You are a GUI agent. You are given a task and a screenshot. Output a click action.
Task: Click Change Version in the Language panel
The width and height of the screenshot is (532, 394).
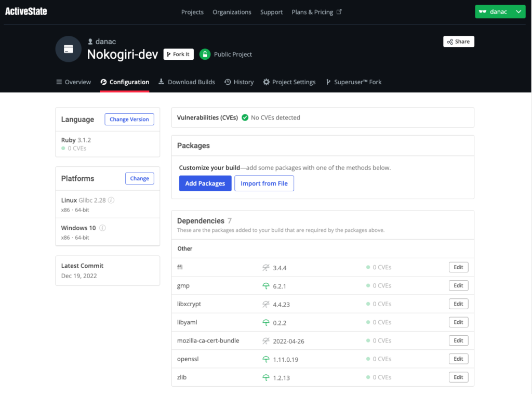(129, 119)
